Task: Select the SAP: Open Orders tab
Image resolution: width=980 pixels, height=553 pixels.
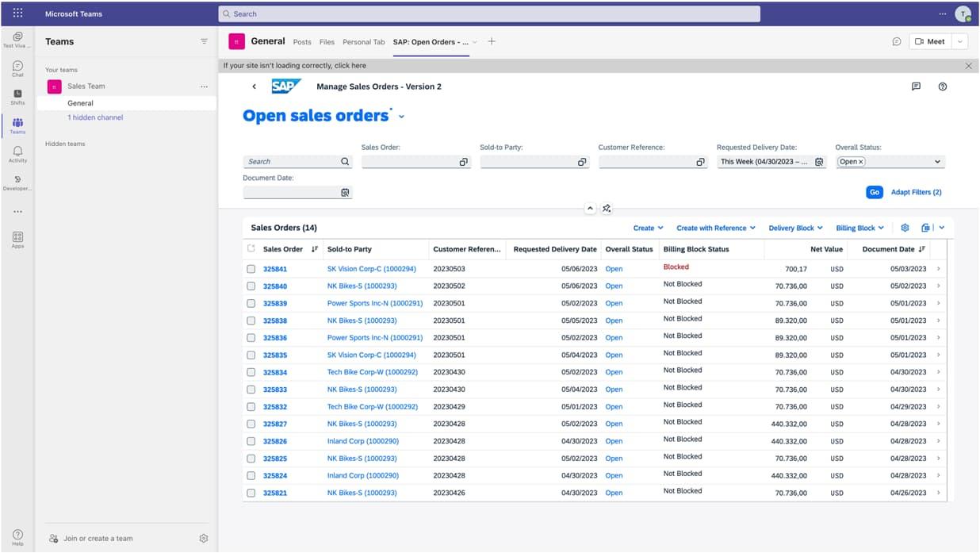Action: (x=431, y=42)
